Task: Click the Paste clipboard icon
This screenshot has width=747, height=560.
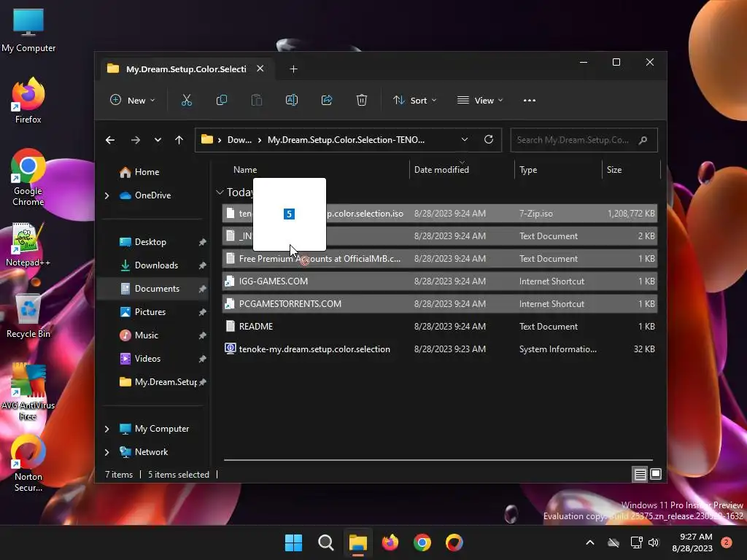Action: (256, 100)
